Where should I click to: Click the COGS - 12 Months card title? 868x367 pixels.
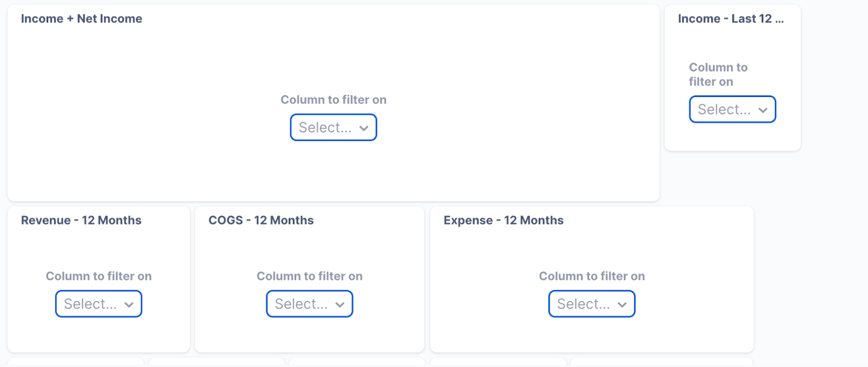coord(261,220)
